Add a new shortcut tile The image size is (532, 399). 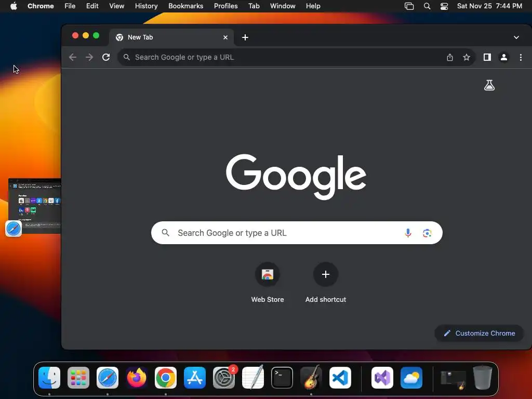(325, 282)
